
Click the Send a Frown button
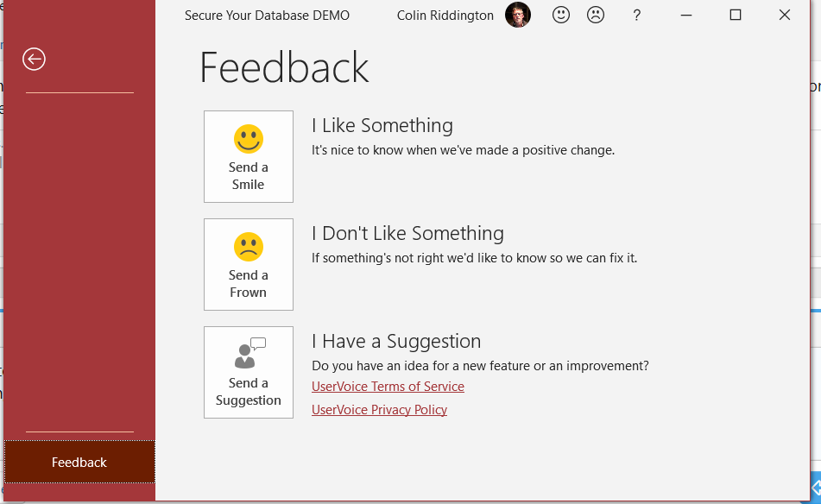(249, 264)
